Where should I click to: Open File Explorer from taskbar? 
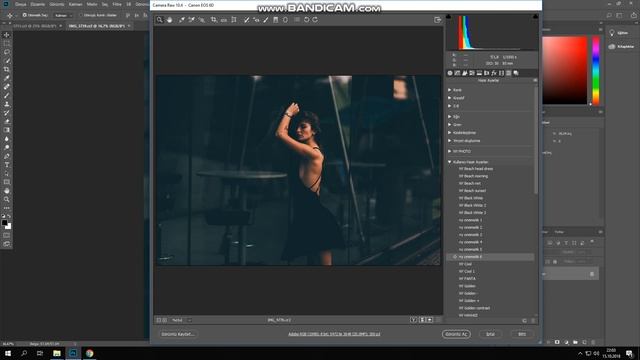(57, 353)
